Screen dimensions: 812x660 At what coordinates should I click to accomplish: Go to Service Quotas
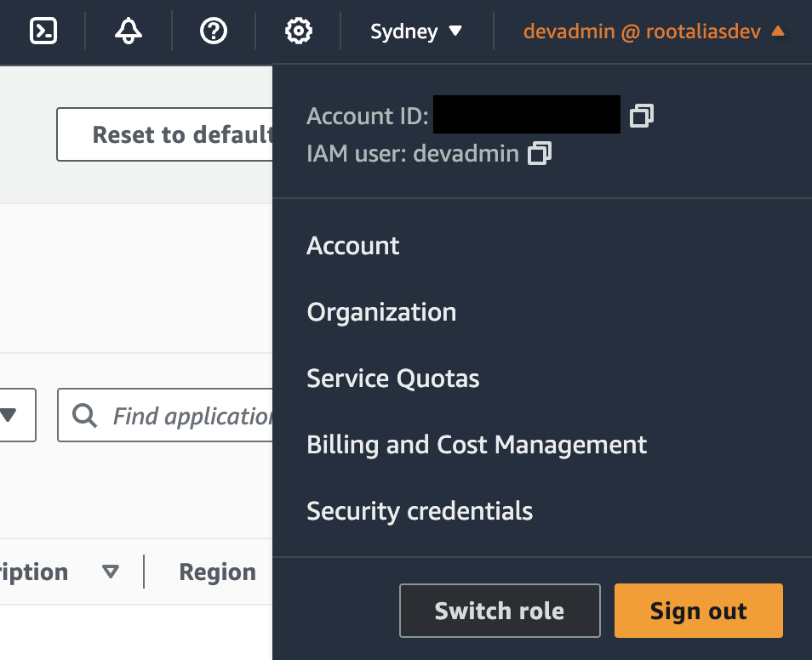pos(393,378)
